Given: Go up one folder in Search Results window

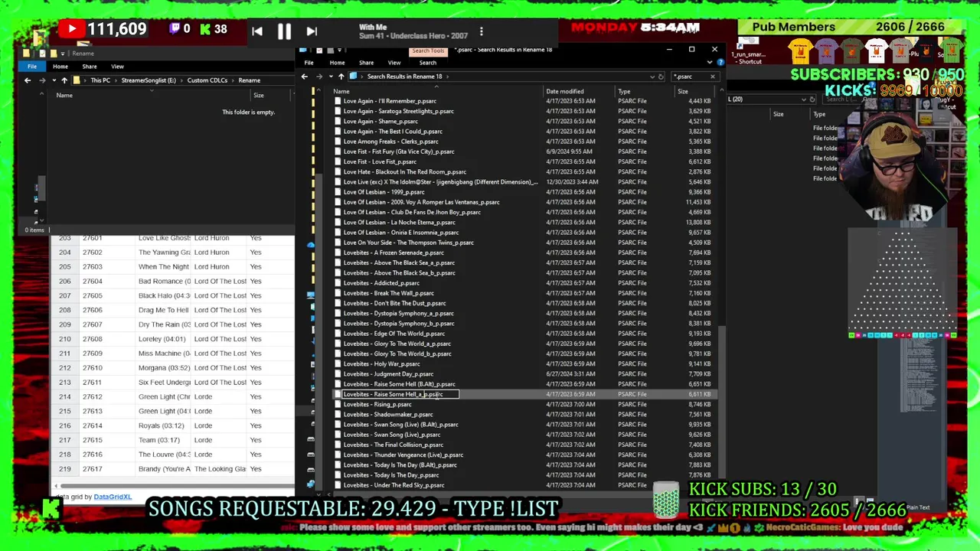Looking at the screenshot, I should pos(341,77).
